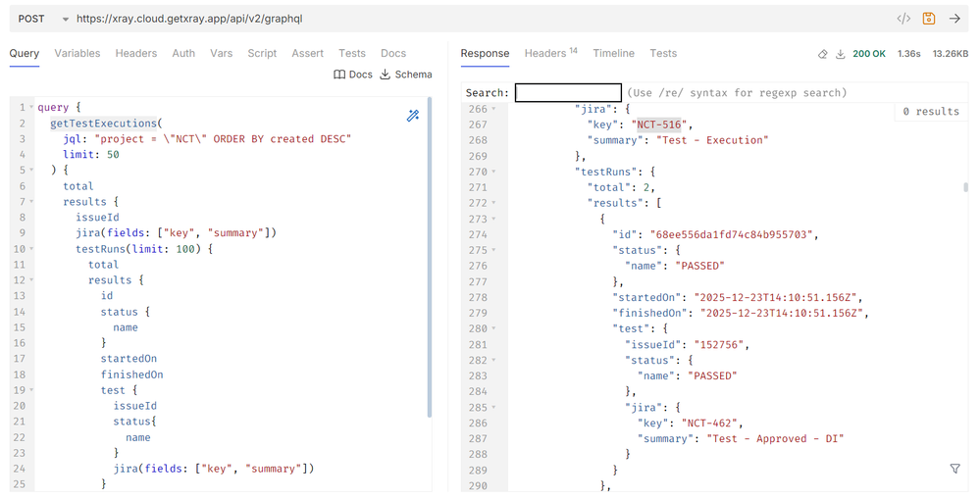Click the limit value 50
The height and width of the screenshot is (499, 980).
click(x=113, y=154)
